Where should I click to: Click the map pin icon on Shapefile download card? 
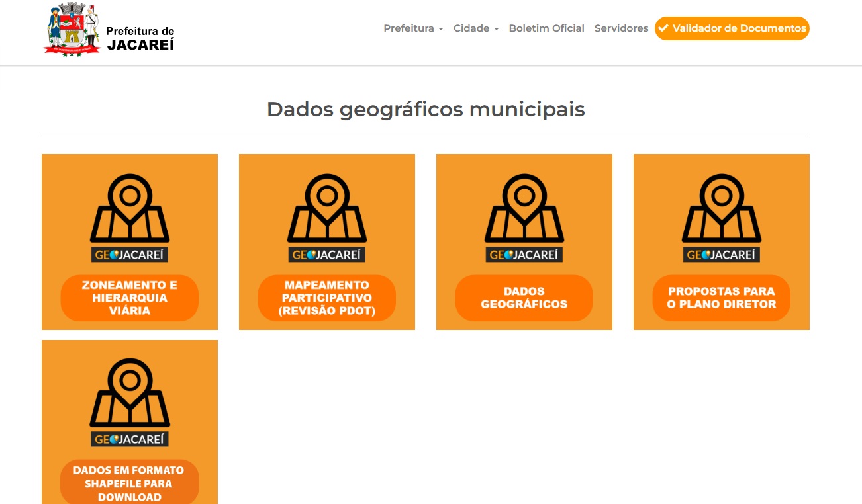pos(130,394)
